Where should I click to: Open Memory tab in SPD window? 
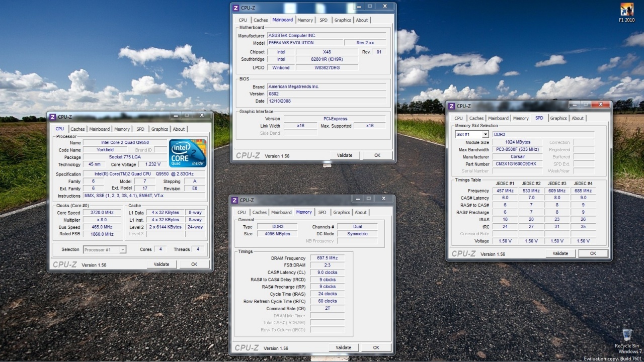[521, 118]
